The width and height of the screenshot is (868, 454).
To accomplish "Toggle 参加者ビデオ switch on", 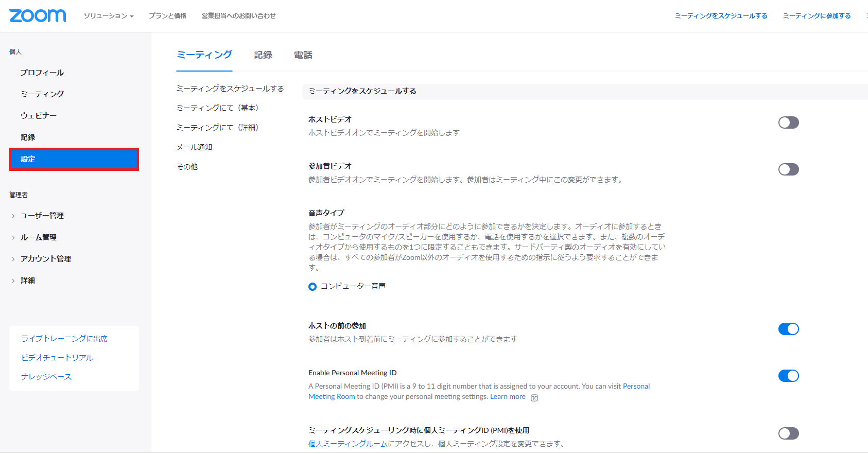I will pyautogui.click(x=788, y=169).
